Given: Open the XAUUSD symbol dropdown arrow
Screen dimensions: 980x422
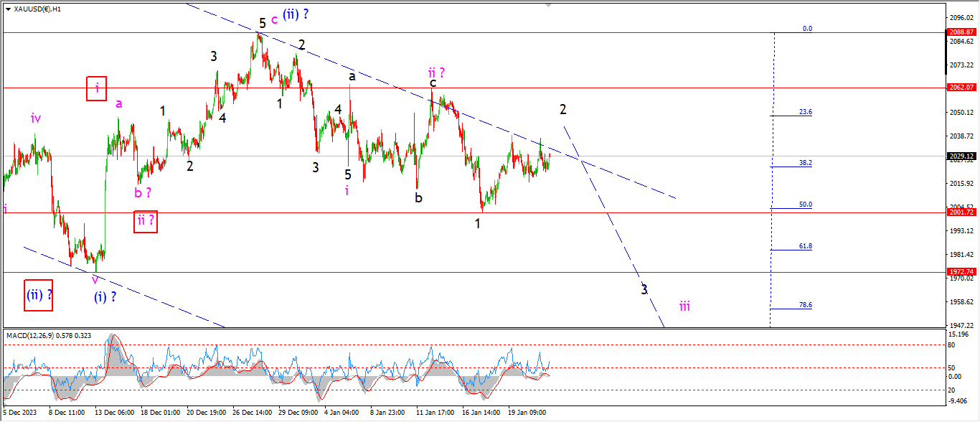Looking at the screenshot, I should click(8, 9).
